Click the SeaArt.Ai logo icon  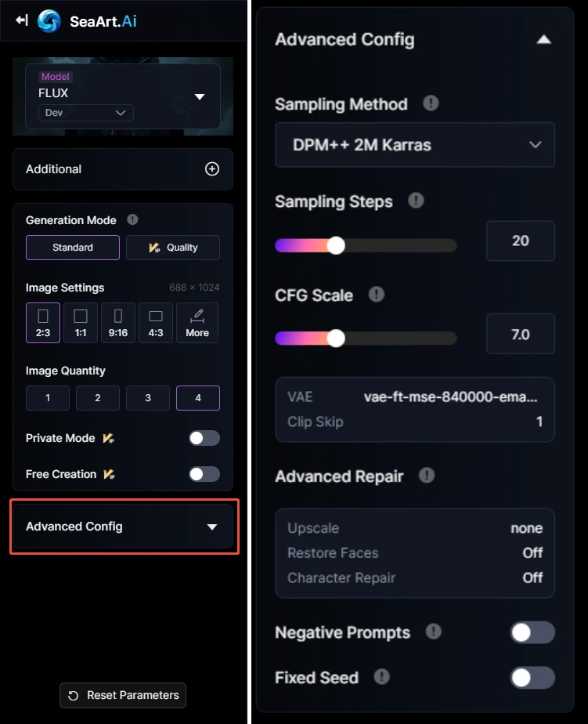coord(49,21)
